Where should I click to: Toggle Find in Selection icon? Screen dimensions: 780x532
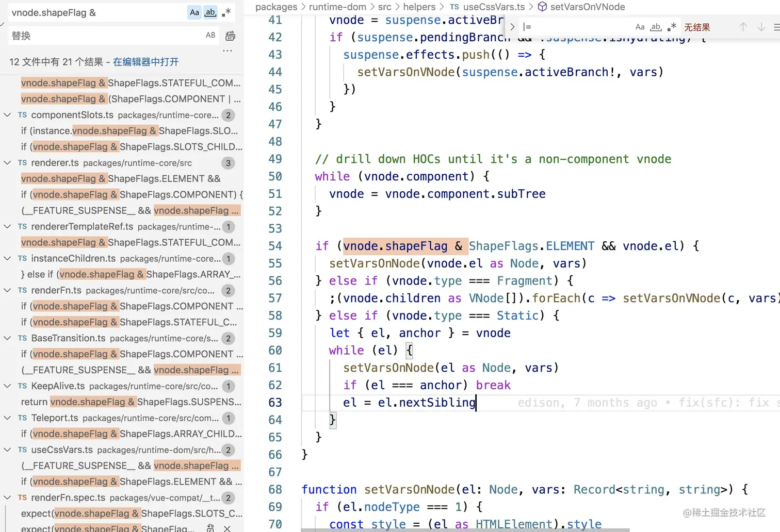pos(776,27)
